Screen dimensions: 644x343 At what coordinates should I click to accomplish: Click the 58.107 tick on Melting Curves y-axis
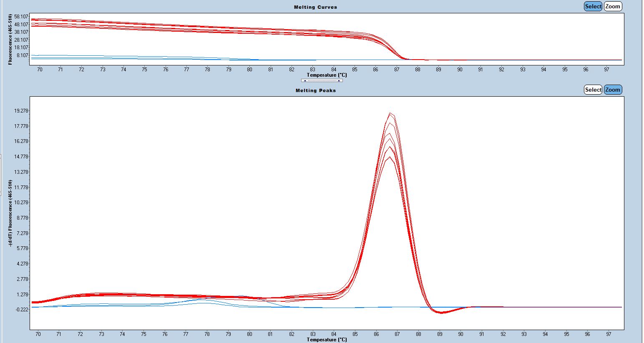(21, 17)
